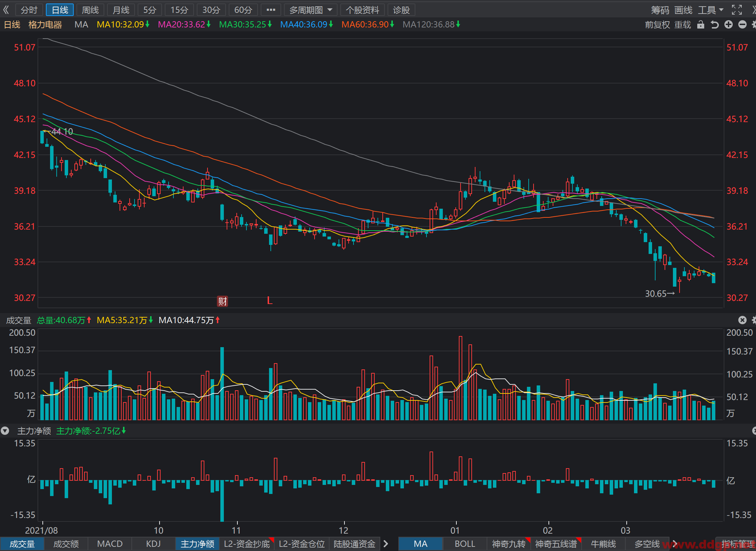Click the 2021/08 date axis label
The height and width of the screenshot is (551, 756).
[41, 530]
